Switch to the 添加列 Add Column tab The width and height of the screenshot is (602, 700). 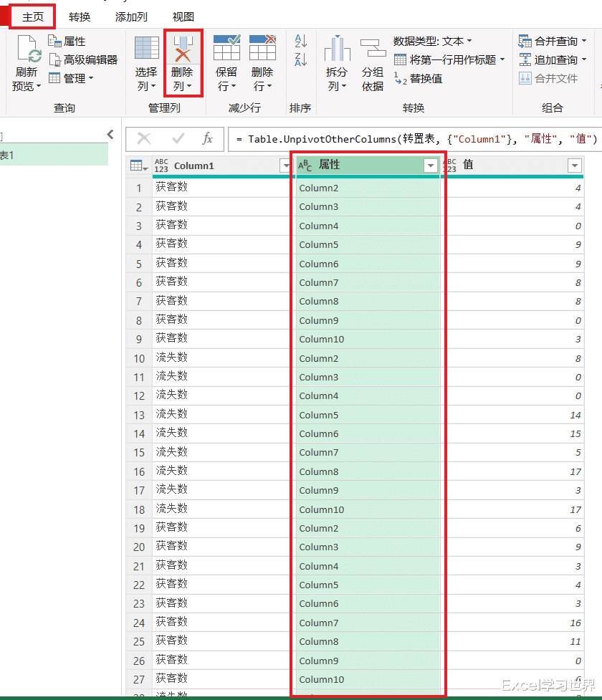point(131,17)
